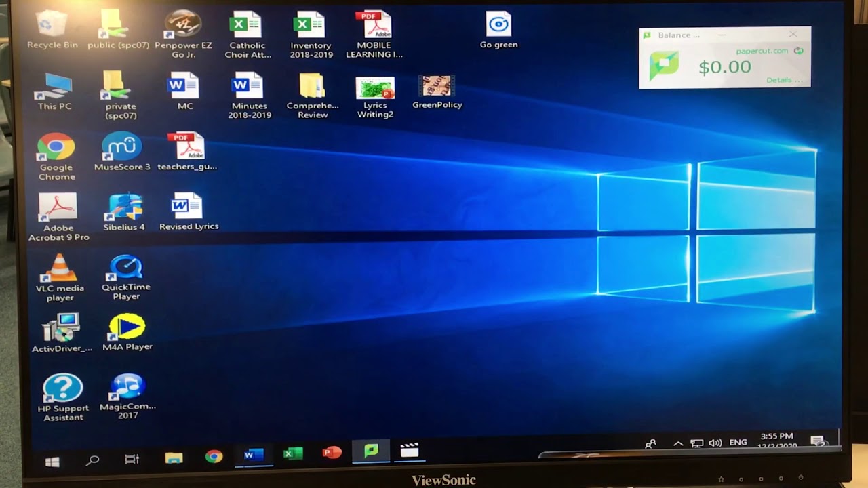Select the Catholic Choir Att... Excel file

247,34
